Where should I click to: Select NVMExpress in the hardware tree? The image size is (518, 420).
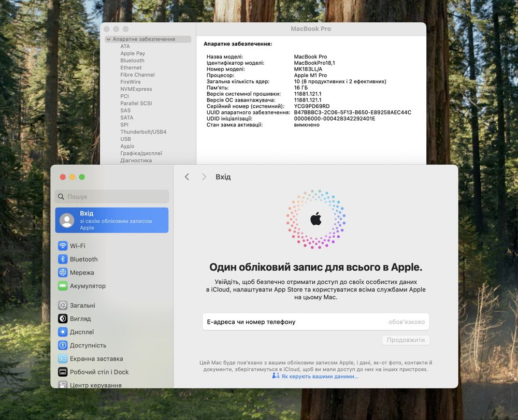point(136,89)
